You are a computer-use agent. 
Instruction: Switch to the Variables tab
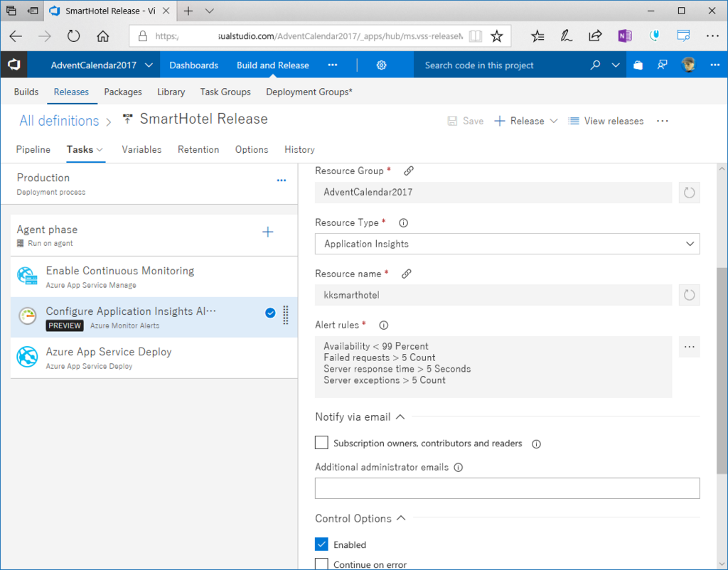[141, 149]
